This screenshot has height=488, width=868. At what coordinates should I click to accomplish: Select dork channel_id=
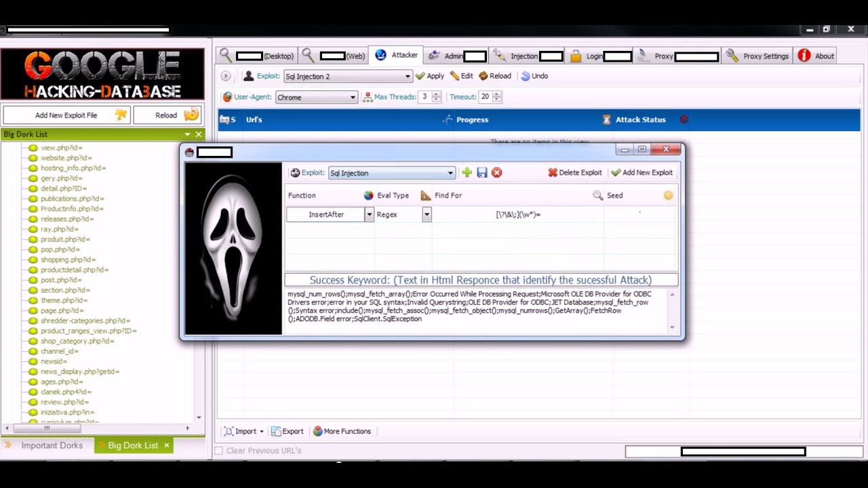click(59, 351)
